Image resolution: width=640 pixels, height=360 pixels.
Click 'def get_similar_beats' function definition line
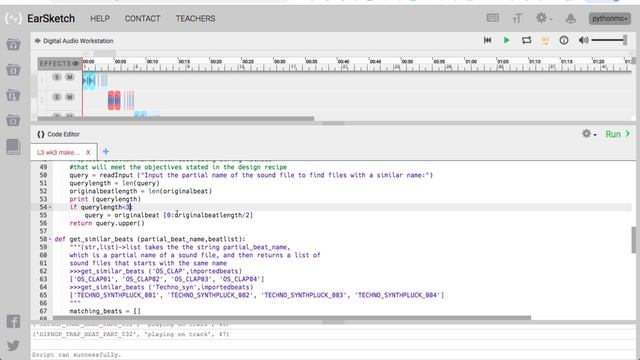(x=150, y=239)
